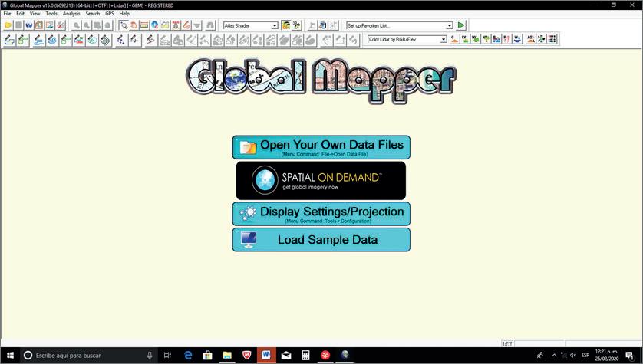Open the Analysis menu

(x=71, y=14)
